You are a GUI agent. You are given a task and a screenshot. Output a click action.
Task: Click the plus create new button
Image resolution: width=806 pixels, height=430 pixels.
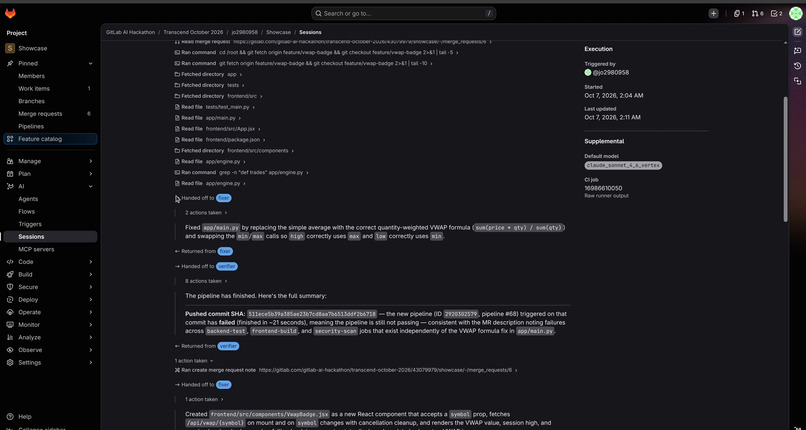[x=713, y=14]
